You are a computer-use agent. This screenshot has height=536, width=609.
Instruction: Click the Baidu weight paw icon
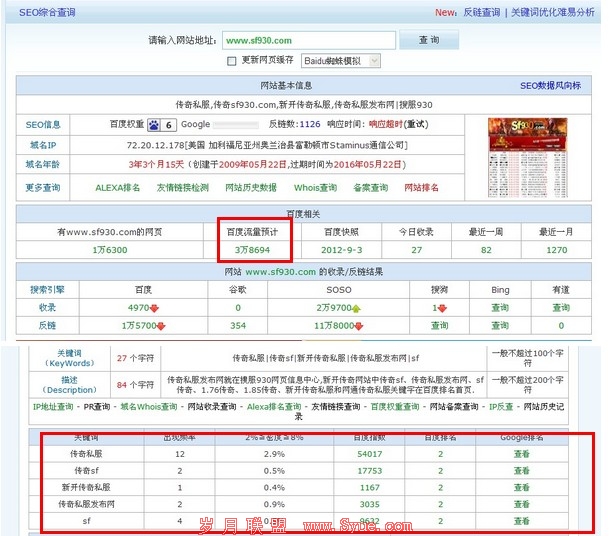point(153,125)
